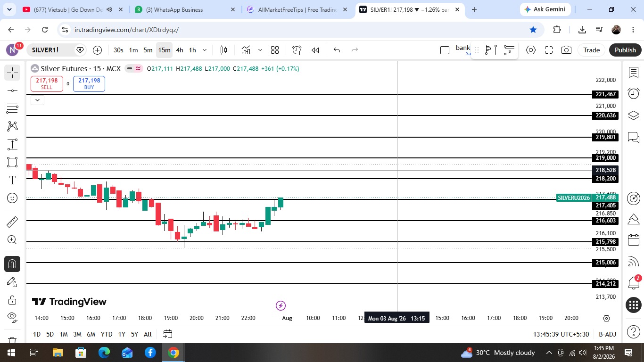
Task: Expand the favorite indicators dropdown arrow
Action: 260,50
